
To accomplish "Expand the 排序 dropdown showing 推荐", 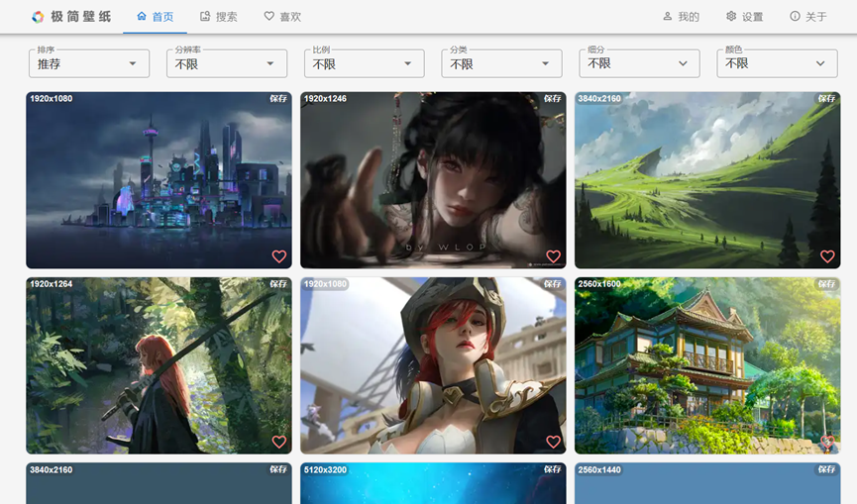I will point(89,64).
